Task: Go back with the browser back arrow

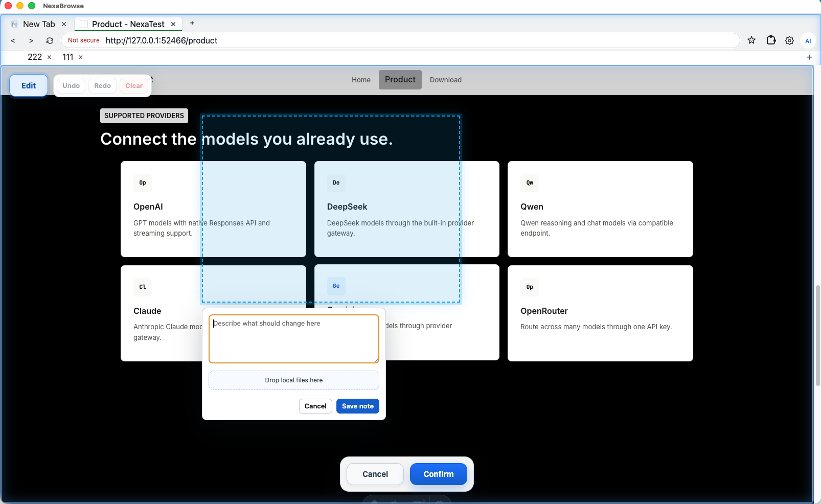Action: (13, 40)
